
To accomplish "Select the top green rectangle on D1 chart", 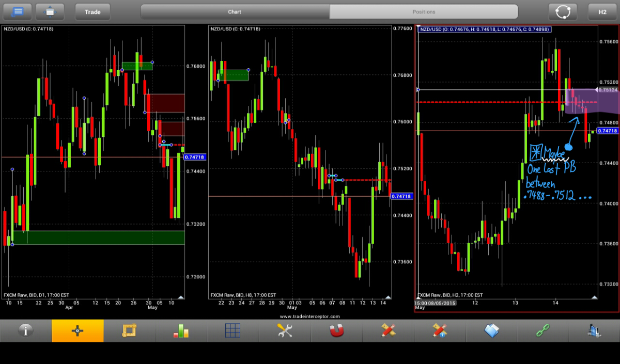I will coord(137,66).
